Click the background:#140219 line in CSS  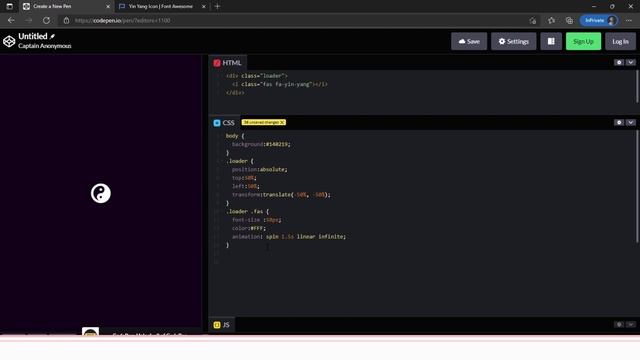(261, 144)
